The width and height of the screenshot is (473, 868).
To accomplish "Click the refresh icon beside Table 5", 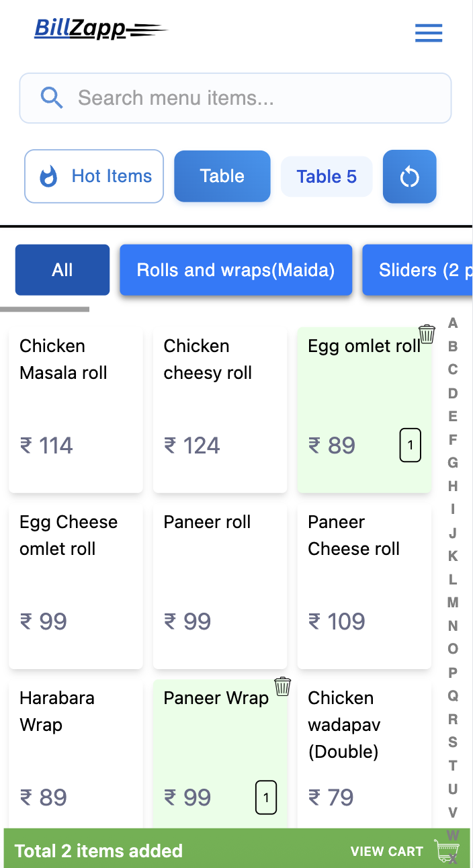I will [x=410, y=176].
